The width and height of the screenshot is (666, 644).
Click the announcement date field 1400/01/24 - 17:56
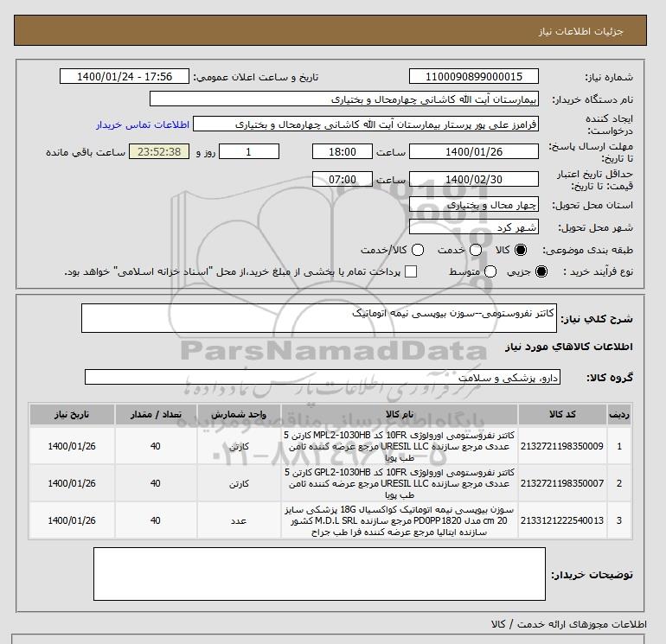(x=125, y=76)
